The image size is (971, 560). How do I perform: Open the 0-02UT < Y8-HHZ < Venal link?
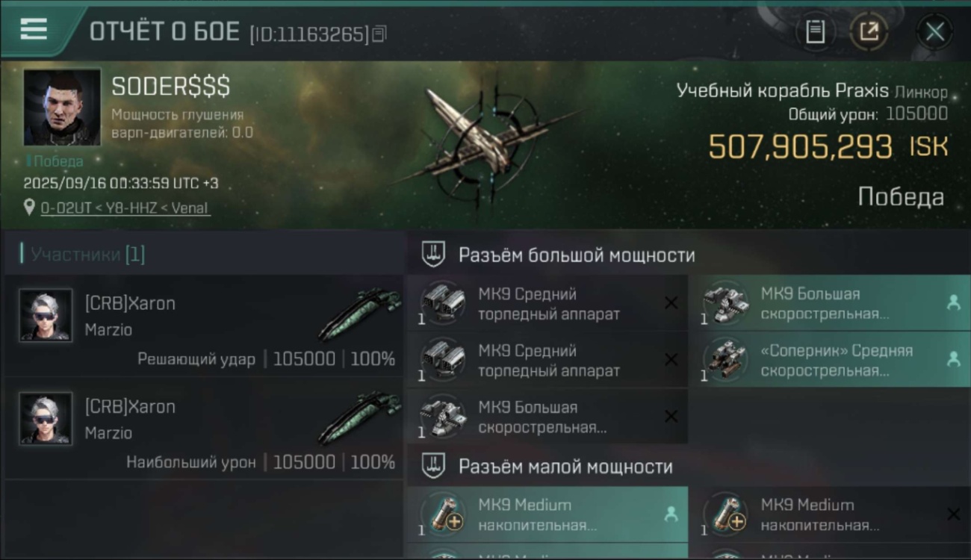pyautogui.click(x=125, y=208)
